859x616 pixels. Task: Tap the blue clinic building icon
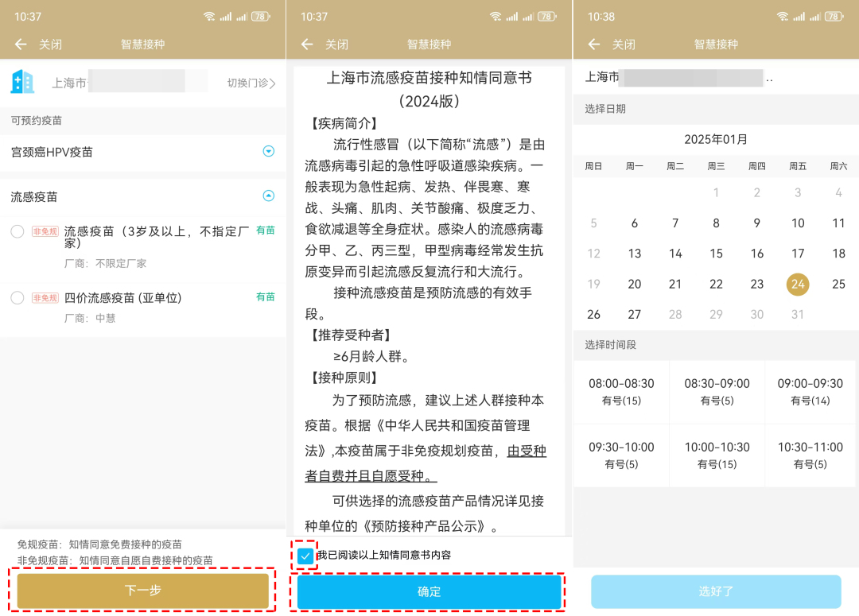[22, 82]
